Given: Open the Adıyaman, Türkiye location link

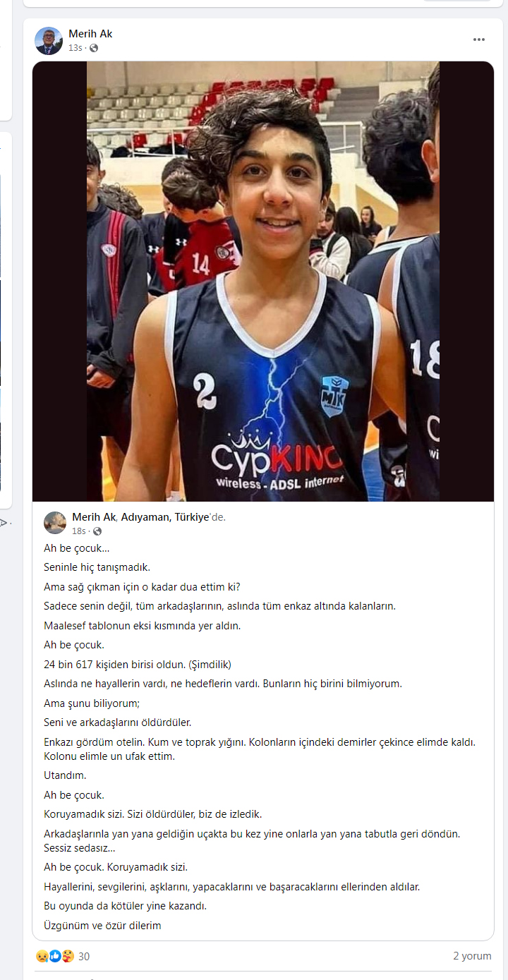Looking at the screenshot, I should [x=165, y=517].
